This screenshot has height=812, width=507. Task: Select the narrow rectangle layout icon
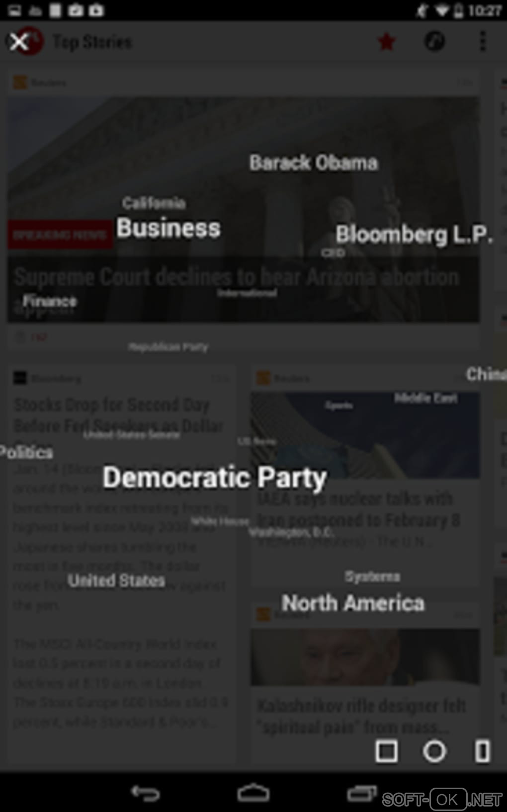coord(482,751)
